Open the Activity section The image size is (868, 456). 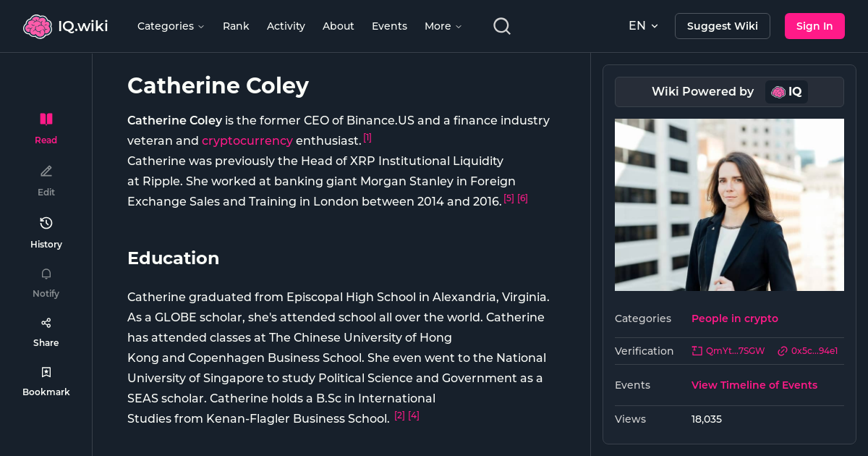click(286, 25)
